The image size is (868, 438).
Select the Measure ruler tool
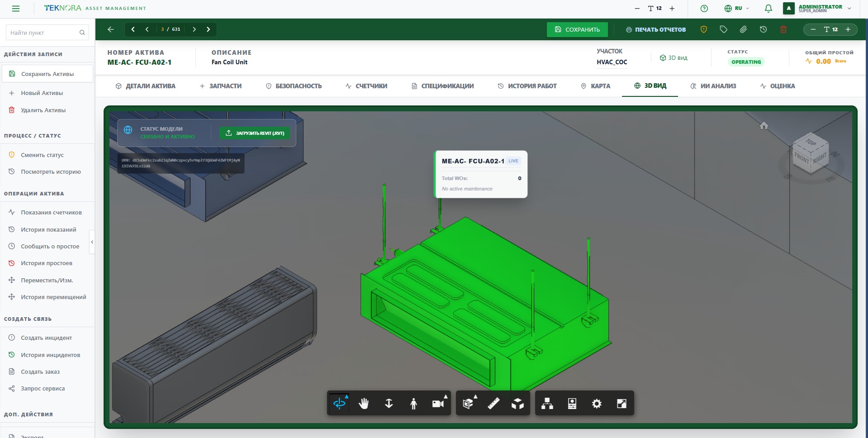[x=493, y=403]
